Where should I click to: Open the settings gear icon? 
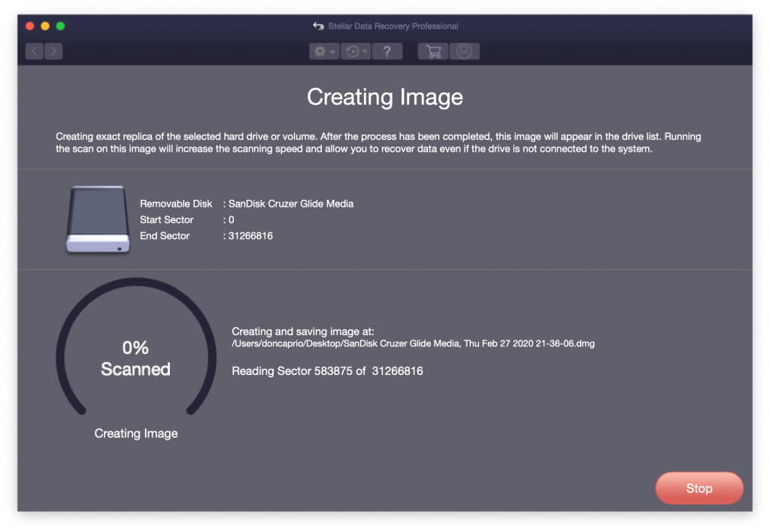pyautogui.click(x=320, y=51)
